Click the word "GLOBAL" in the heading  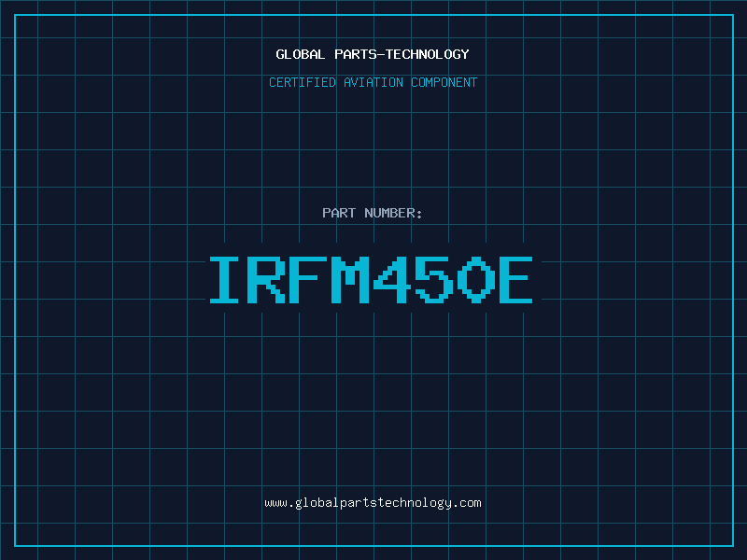(x=300, y=54)
